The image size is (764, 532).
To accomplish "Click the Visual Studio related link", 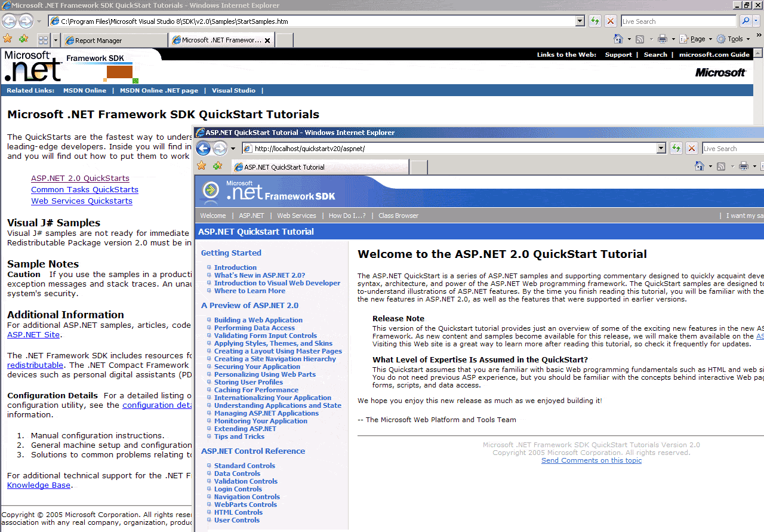I will point(233,91).
